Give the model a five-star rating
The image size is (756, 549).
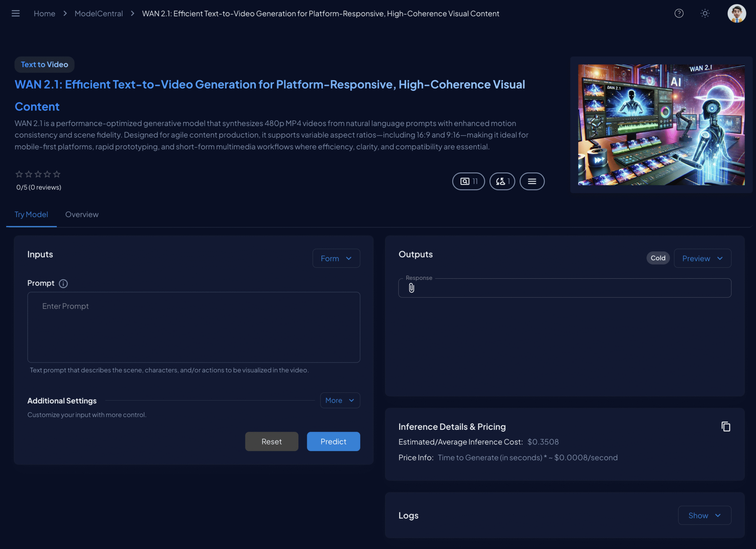pos(56,174)
